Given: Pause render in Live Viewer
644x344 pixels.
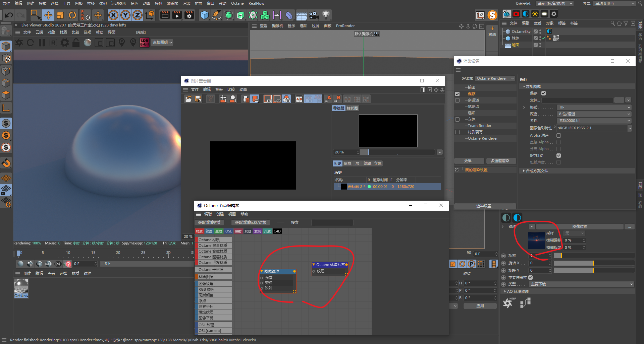Looking at the screenshot, I should [x=42, y=43].
